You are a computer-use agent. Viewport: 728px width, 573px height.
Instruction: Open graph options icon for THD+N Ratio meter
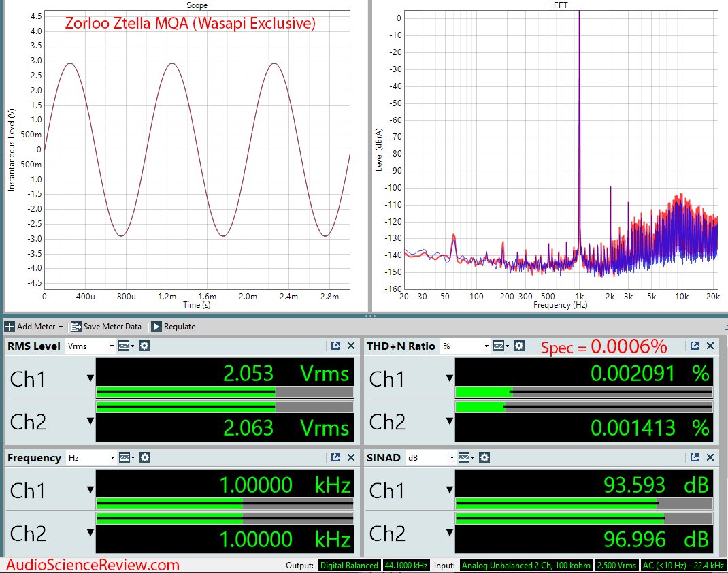point(501,346)
